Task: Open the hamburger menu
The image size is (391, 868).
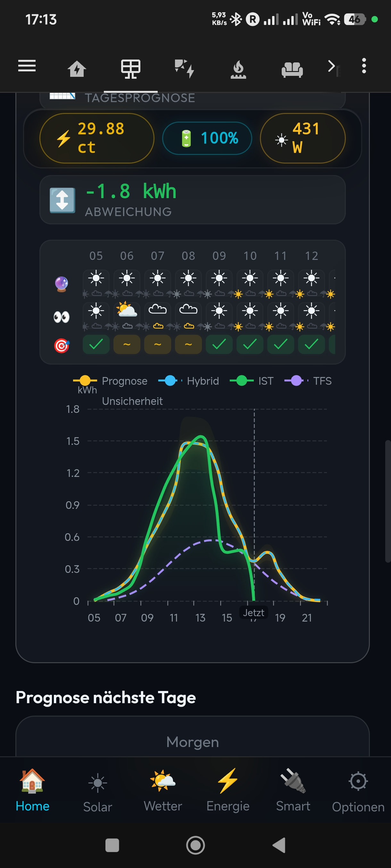Action: pos(27,66)
